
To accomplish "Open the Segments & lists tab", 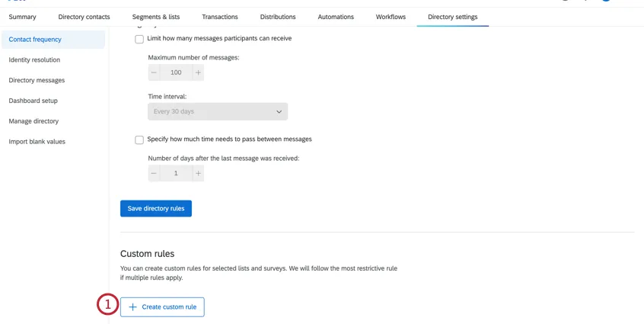I will [156, 17].
